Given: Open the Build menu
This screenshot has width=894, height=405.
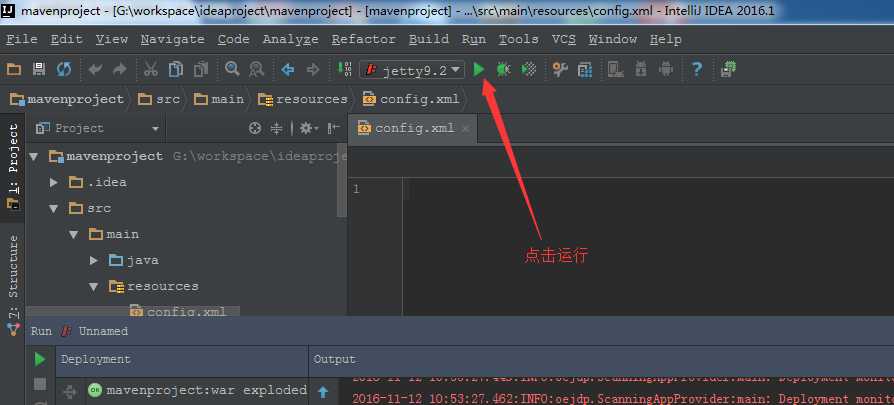Looking at the screenshot, I should [428, 39].
